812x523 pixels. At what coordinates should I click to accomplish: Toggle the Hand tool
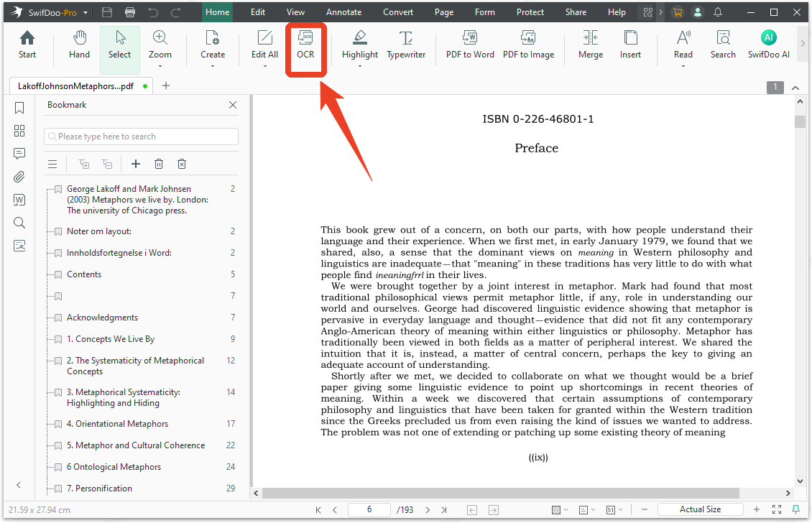point(79,45)
